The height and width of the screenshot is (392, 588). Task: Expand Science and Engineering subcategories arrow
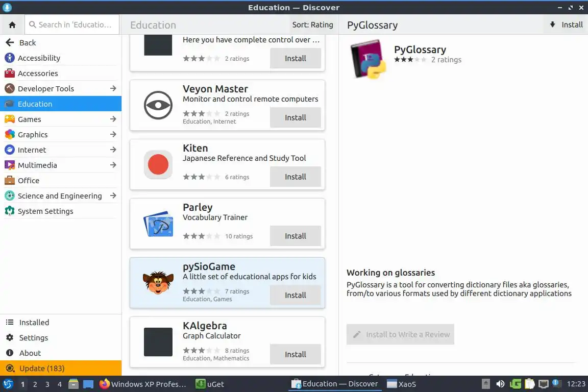coord(113,196)
